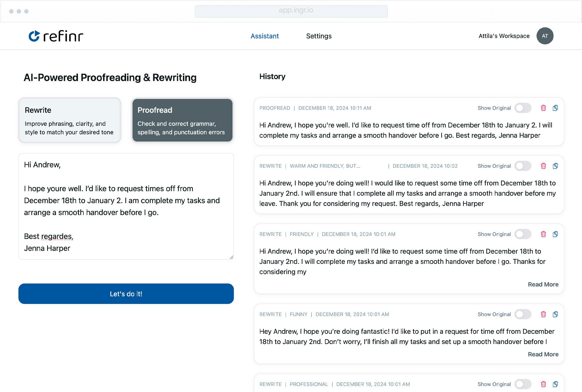Copy the Professional rewrite text
The image size is (582, 392).
tap(555, 384)
